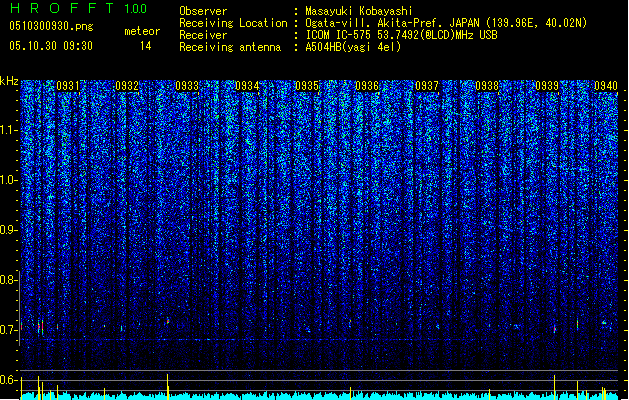Click the 0.9 kHz axis label
The height and width of the screenshot is (400, 629).
[8, 230]
